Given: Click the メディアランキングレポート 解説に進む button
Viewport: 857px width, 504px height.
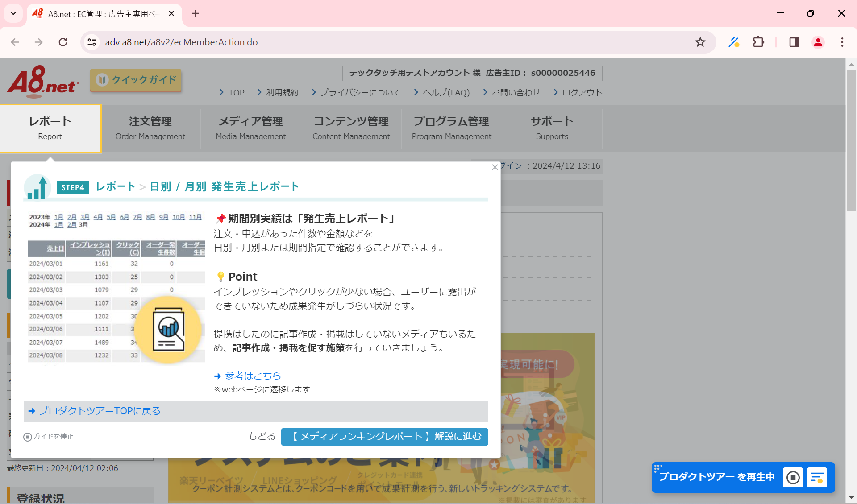Looking at the screenshot, I should coord(384,436).
